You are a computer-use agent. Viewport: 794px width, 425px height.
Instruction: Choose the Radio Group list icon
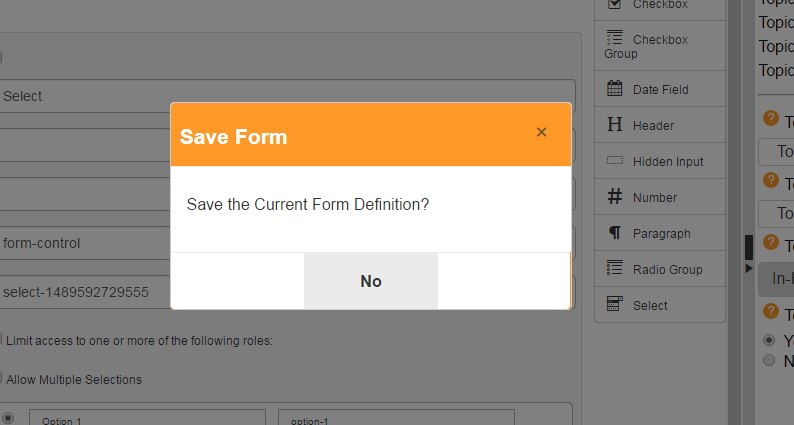tap(614, 267)
